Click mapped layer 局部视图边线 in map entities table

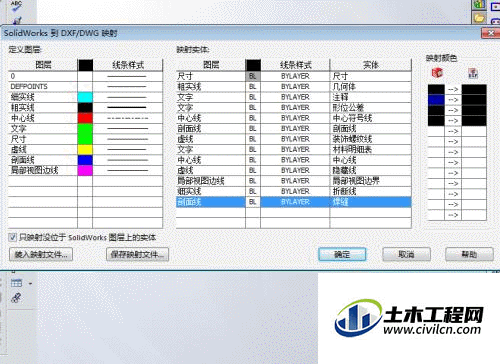click(211, 181)
